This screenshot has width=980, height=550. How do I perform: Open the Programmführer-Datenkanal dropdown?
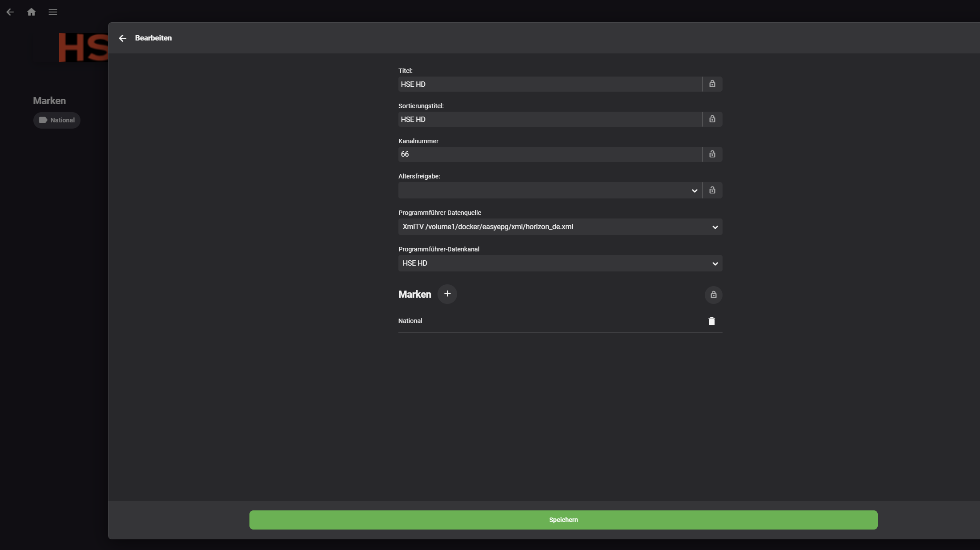pyautogui.click(x=560, y=263)
